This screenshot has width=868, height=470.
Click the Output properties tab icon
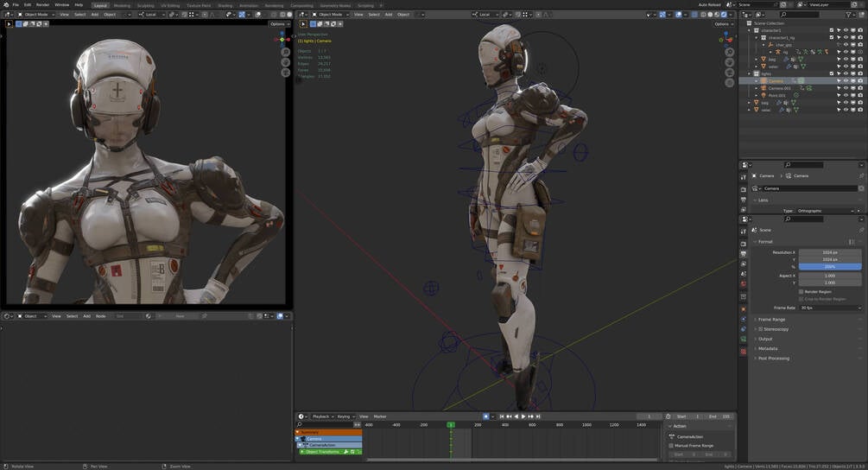pos(743,254)
